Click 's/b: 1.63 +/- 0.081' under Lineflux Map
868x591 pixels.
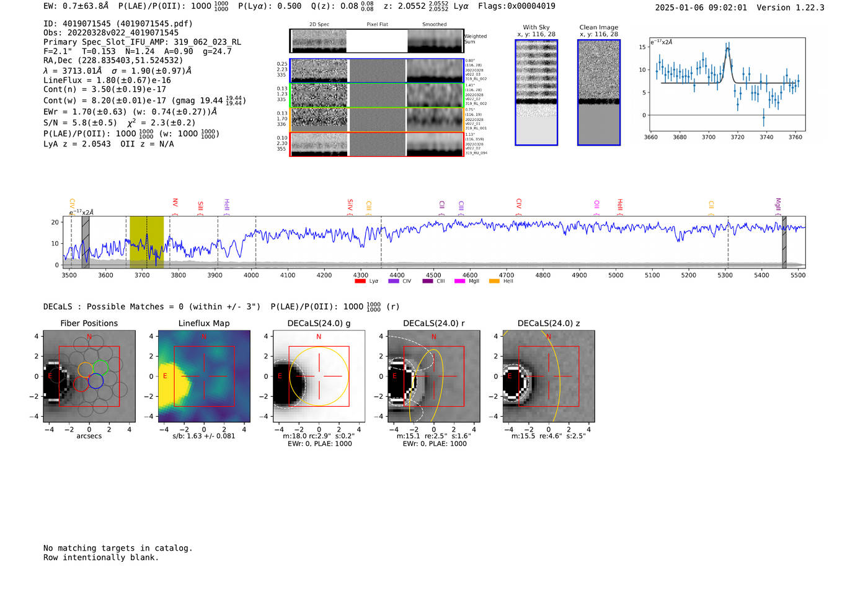(204, 436)
